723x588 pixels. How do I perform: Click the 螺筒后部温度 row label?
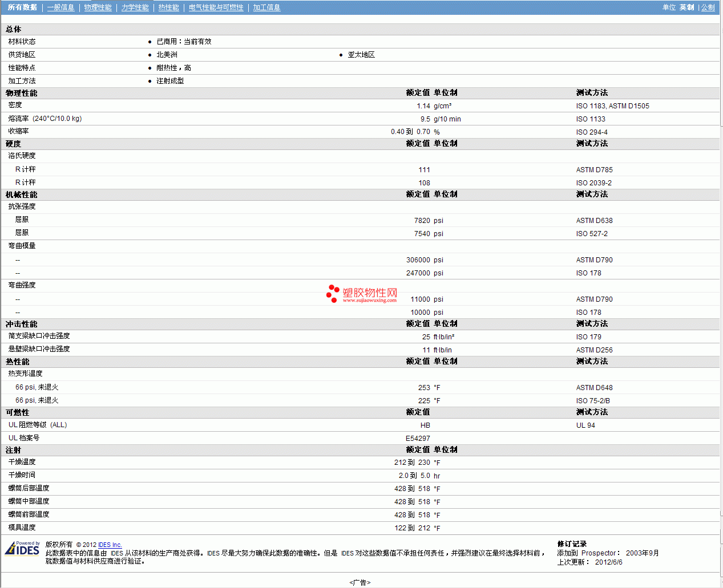click(x=29, y=488)
